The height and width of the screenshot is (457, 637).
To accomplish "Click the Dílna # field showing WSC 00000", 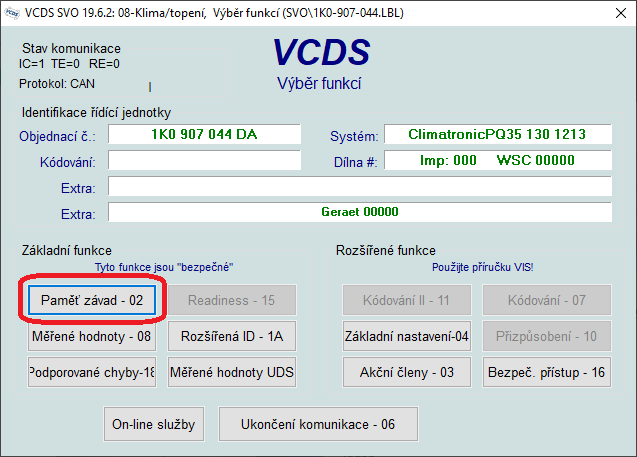I will (498, 160).
